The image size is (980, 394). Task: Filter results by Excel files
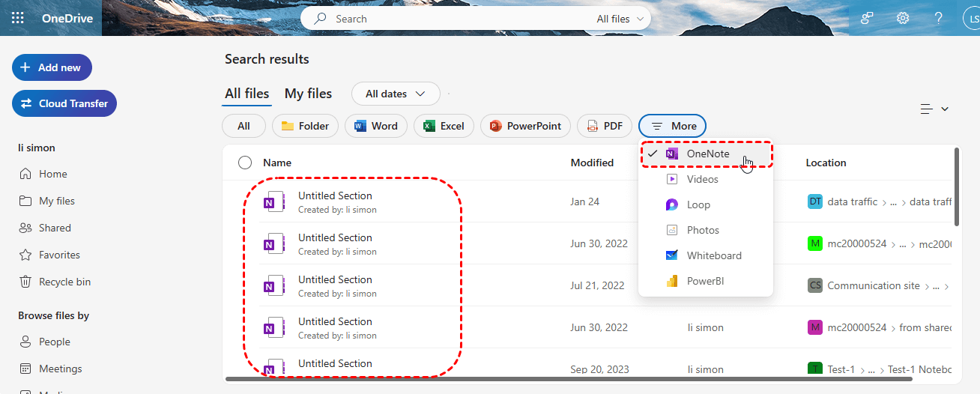(x=444, y=126)
